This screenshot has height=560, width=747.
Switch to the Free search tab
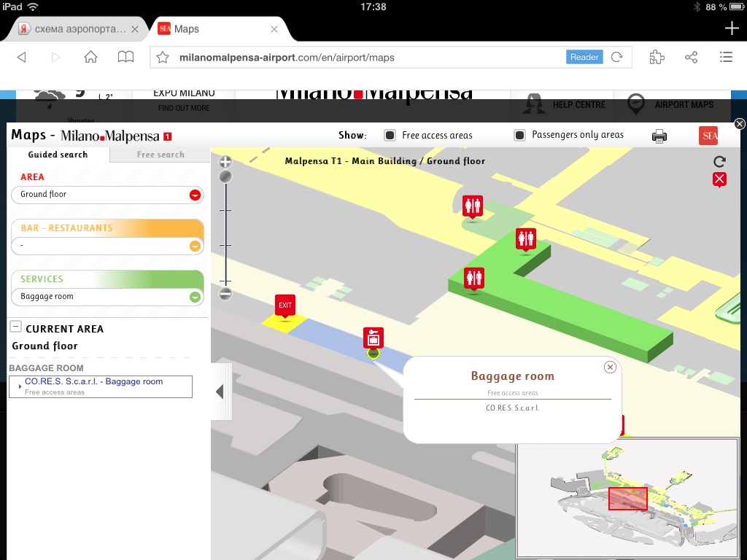[160, 155]
